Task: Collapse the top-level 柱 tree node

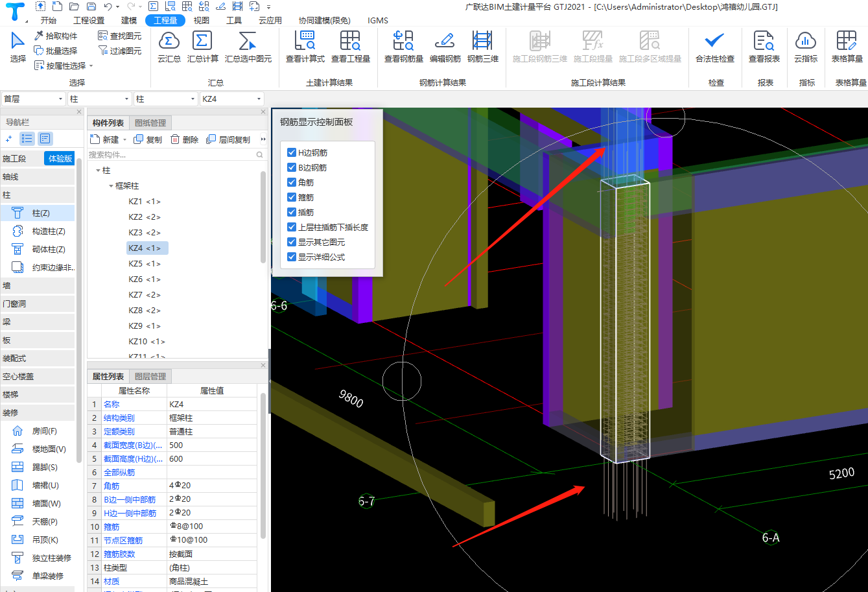Action: pyautogui.click(x=98, y=171)
